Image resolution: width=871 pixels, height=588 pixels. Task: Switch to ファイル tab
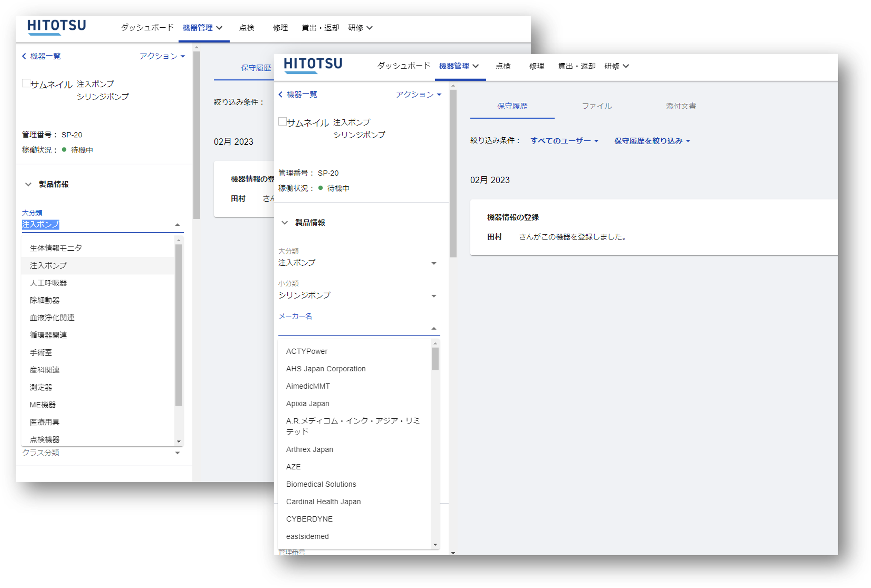(597, 106)
